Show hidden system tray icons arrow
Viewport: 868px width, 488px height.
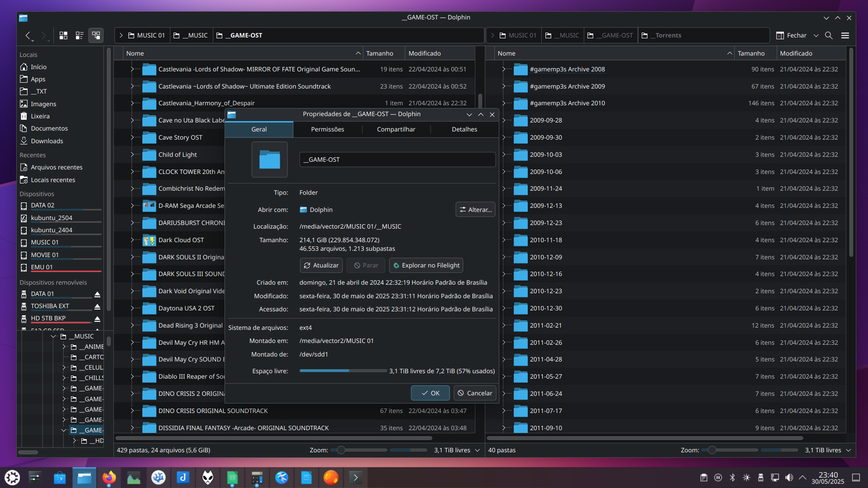(x=802, y=478)
